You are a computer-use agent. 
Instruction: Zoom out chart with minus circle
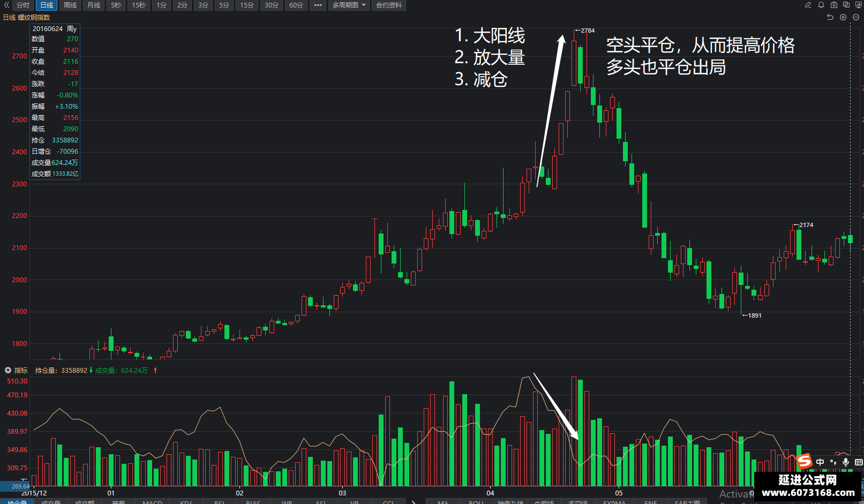click(x=856, y=17)
